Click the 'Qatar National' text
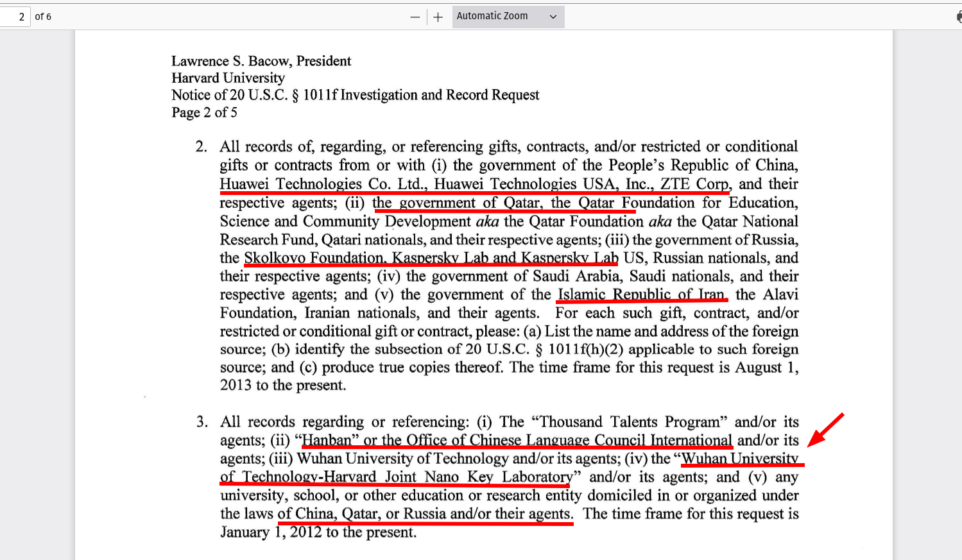This screenshot has height=560, width=962. pos(750,221)
